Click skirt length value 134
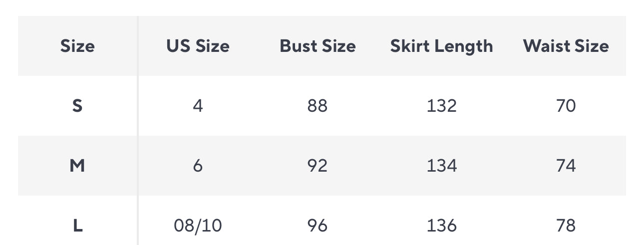Image resolution: width=644 pixels, height=245 pixels. [441, 166]
